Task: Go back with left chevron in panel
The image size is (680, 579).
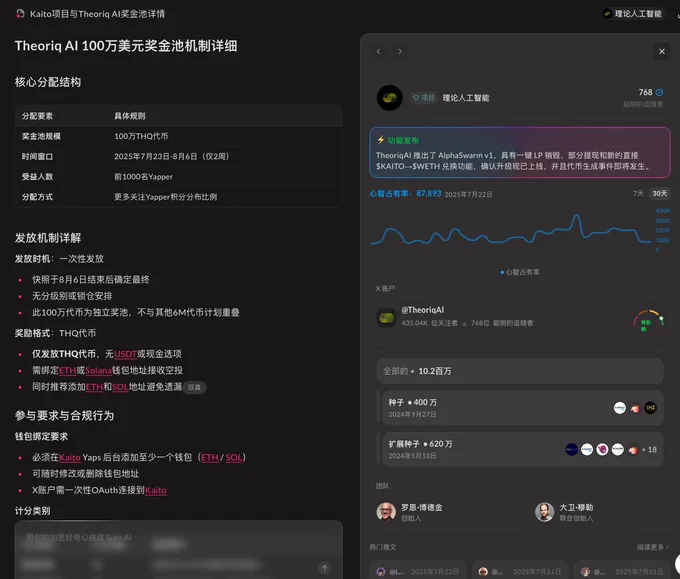Action: [379, 52]
